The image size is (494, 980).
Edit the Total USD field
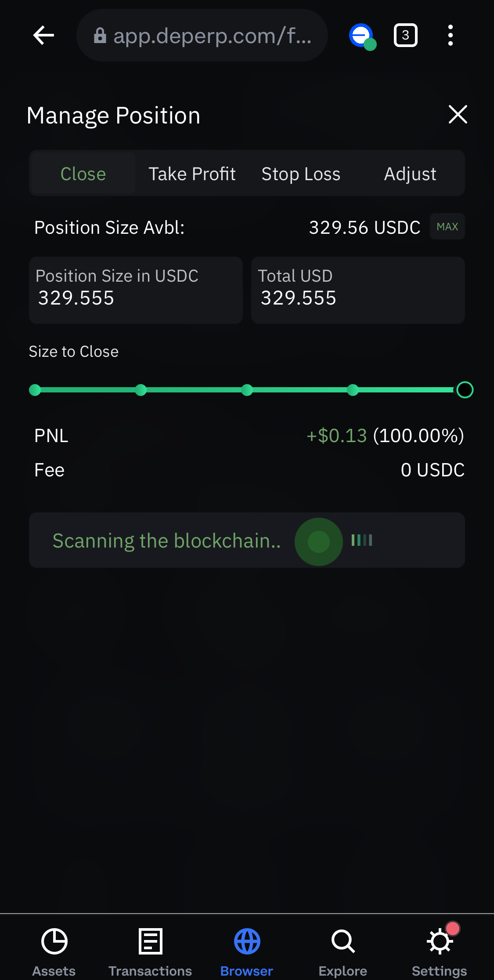point(358,290)
